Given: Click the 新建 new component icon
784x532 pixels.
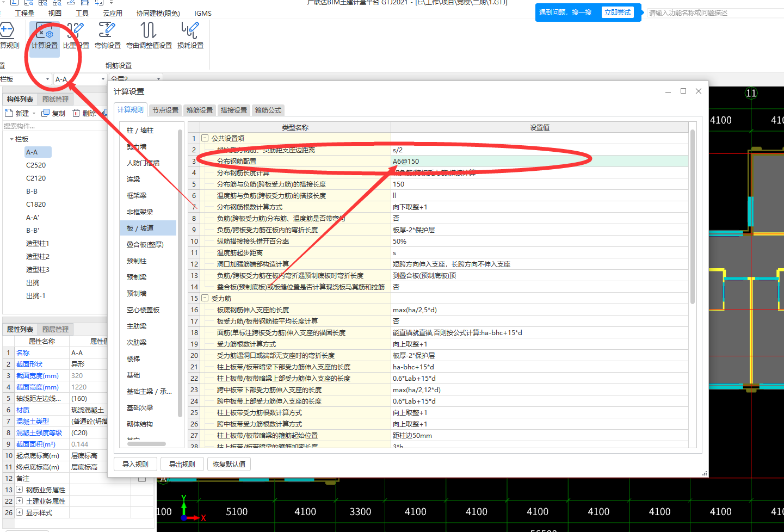Looking at the screenshot, I should (9, 113).
